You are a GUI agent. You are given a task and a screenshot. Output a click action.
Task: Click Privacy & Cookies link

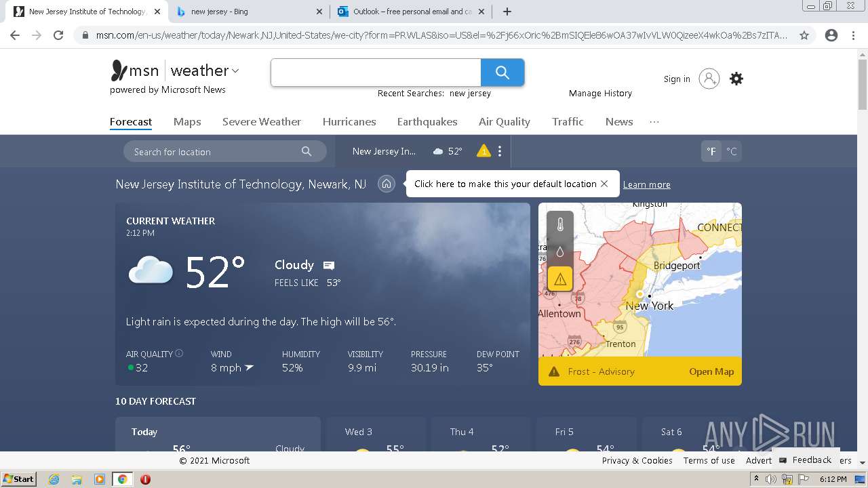point(637,460)
